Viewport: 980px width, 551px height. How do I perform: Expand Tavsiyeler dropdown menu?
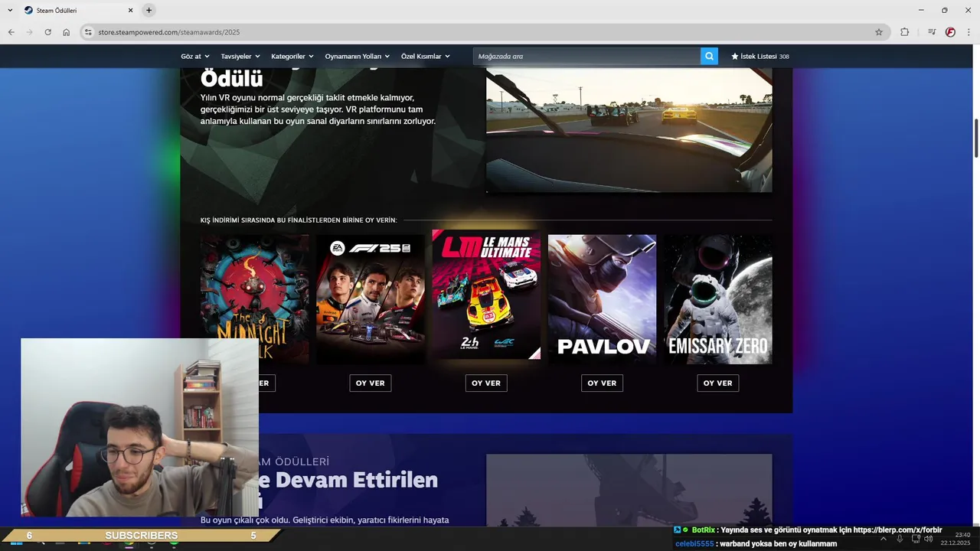click(x=240, y=56)
